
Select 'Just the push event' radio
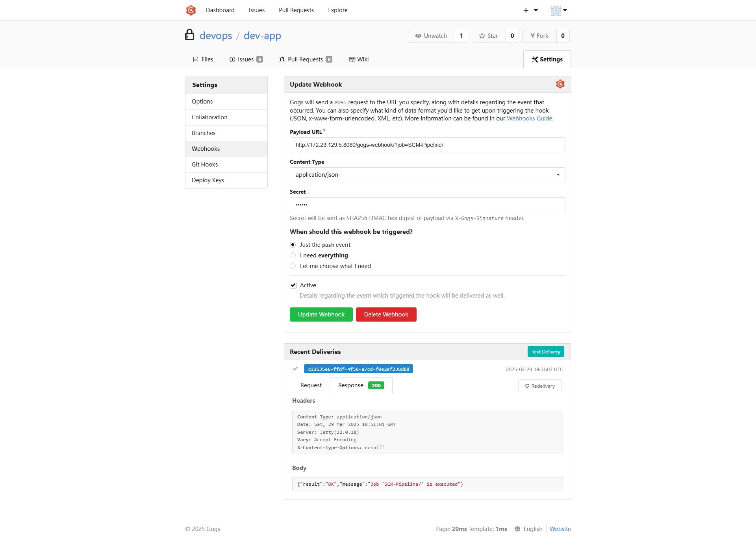pyautogui.click(x=293, y=245)
